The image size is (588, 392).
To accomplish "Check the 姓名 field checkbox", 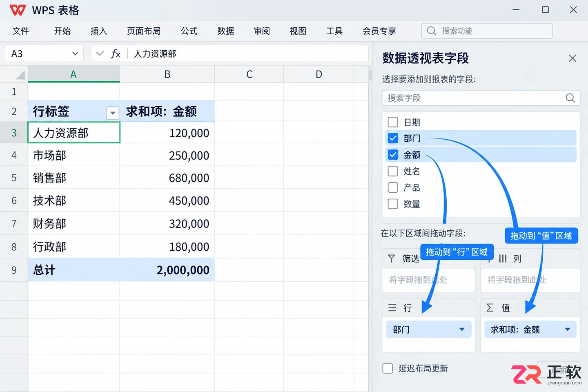I will 393,171.
